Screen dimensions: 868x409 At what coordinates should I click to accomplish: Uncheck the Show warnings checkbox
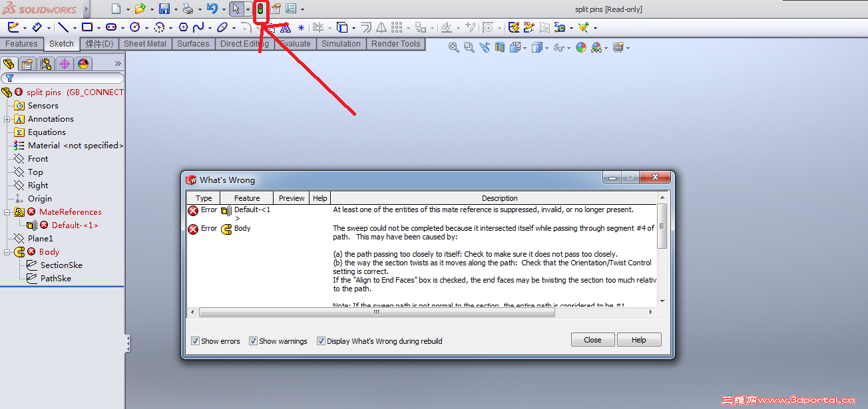tap(253, 341)
